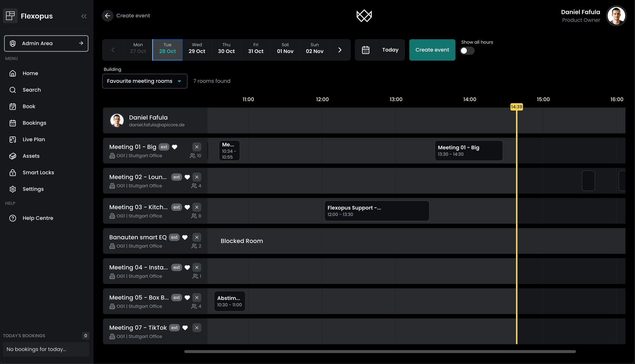The image size is (635, 364).
Task: Go to Assets in the sidebar
Action: [x=31, y=156]
